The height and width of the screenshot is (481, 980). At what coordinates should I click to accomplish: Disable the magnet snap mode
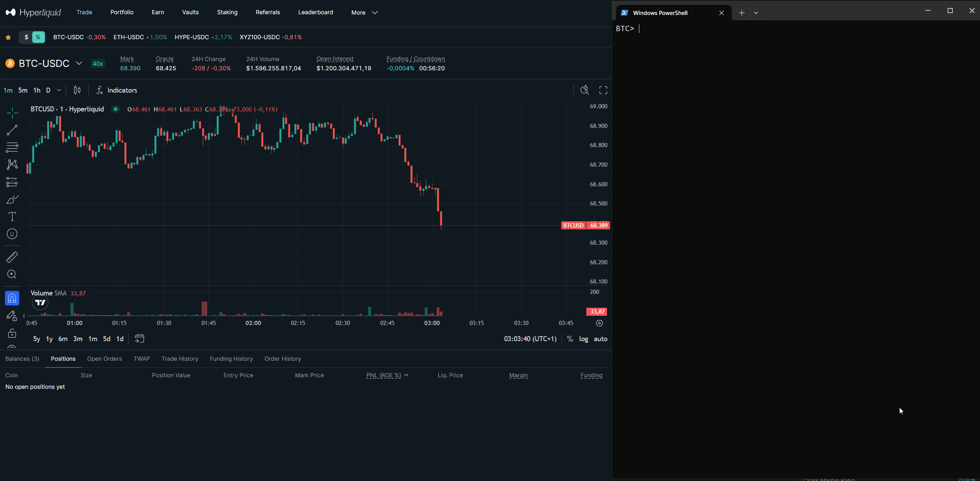click(x=12, y=298)
